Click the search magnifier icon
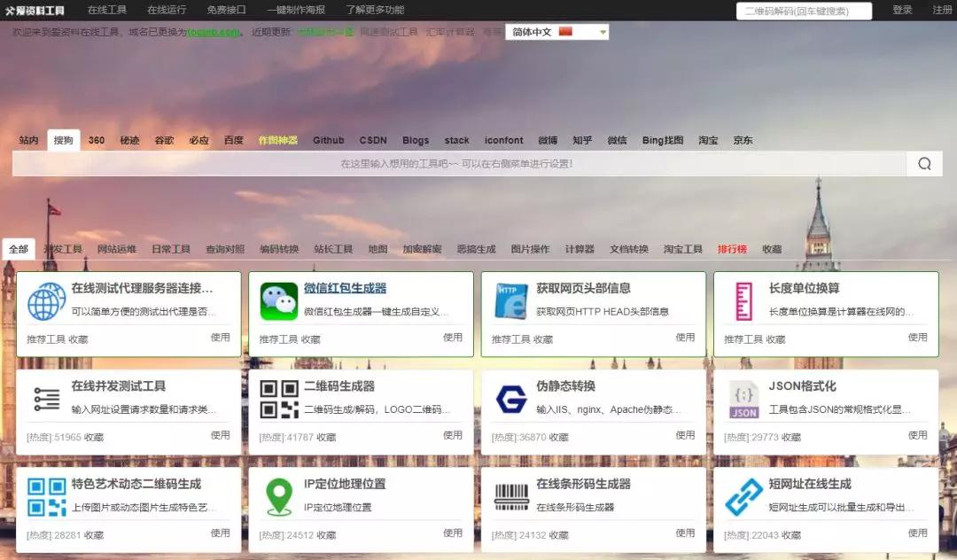Viewport: 957px width, 560px height. (924, 164)
